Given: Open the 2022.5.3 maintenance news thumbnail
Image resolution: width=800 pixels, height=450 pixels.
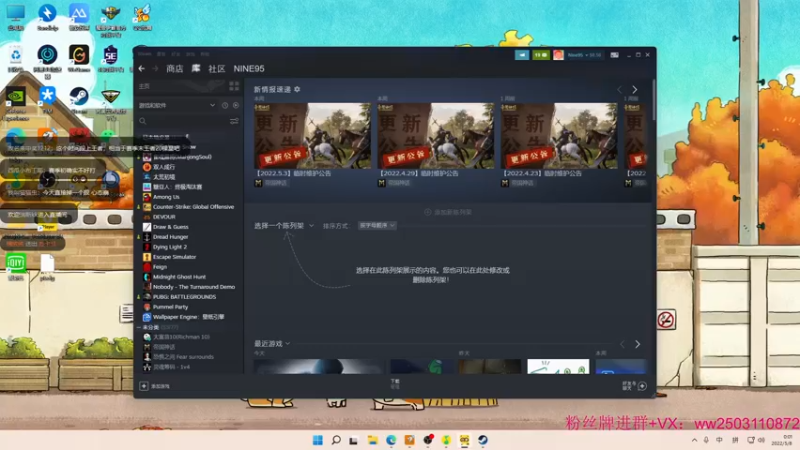Looking at the screenshot, I should pyautogui.click(x=312, y=136).
